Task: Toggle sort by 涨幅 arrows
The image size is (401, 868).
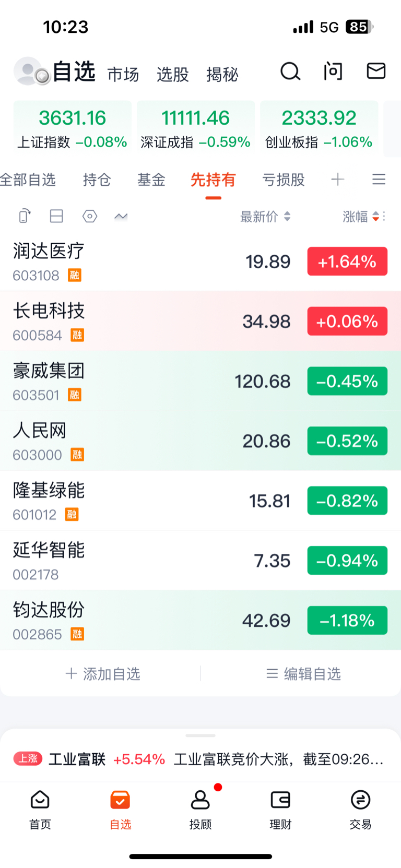Action: [x=375, y=217]
